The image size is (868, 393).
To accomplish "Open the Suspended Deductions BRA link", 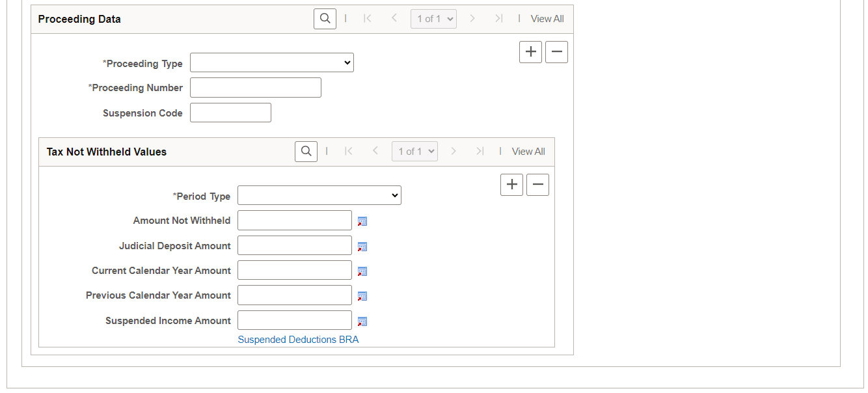I will pyautogui.click(x=298, y=340).
